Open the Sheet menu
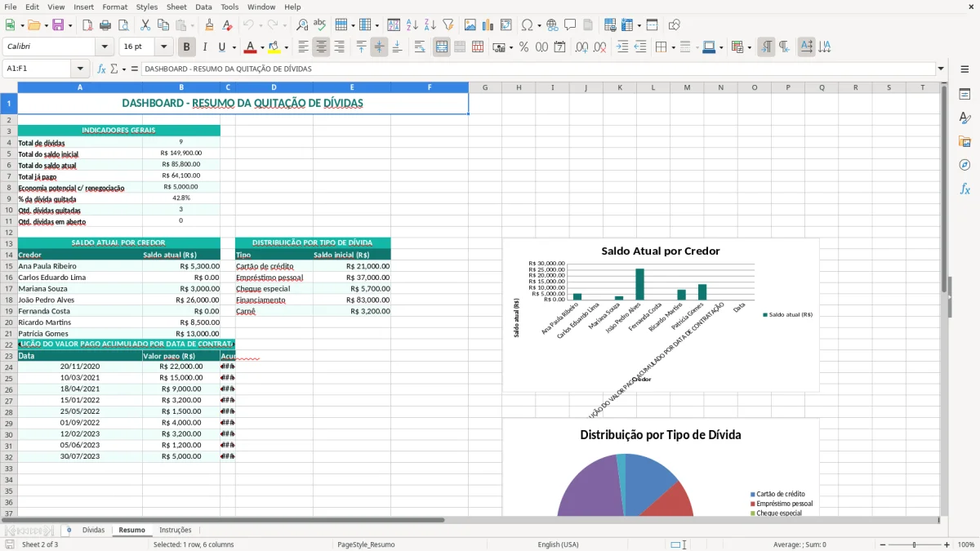Screen dimensions: 980x551 coord(176,7)
